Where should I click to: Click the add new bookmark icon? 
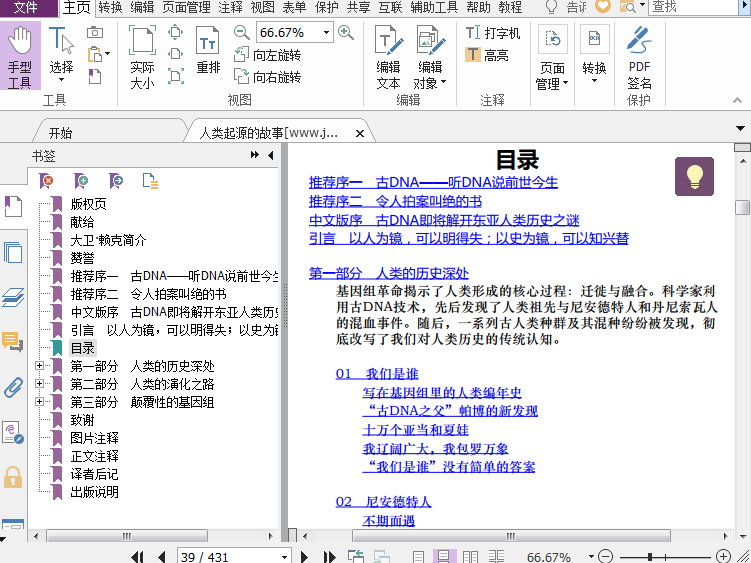[x=81, y=181]
